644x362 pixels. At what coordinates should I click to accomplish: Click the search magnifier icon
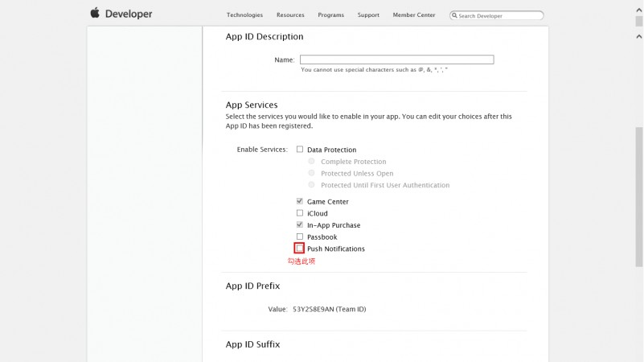click(x=454, y=15)
